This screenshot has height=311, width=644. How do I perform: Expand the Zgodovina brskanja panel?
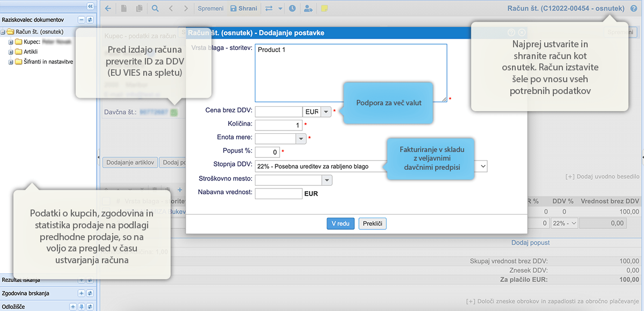[81, 293]
